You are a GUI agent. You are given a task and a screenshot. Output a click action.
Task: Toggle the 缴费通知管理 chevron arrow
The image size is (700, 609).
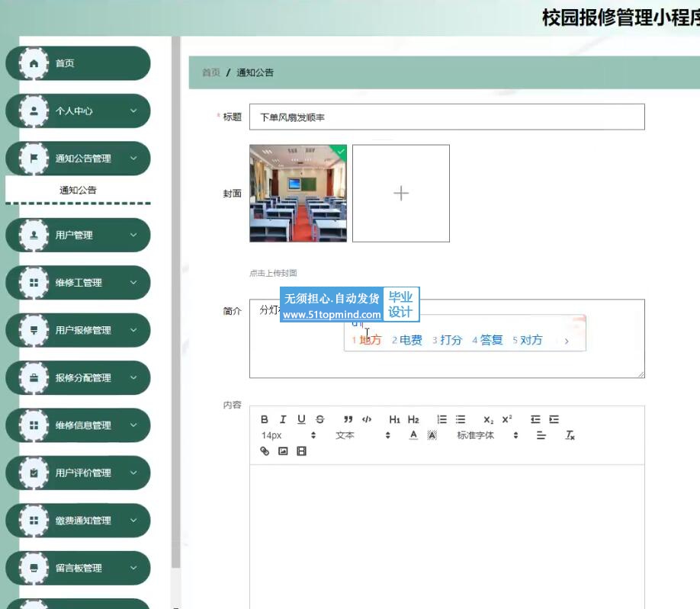(133, 521)
